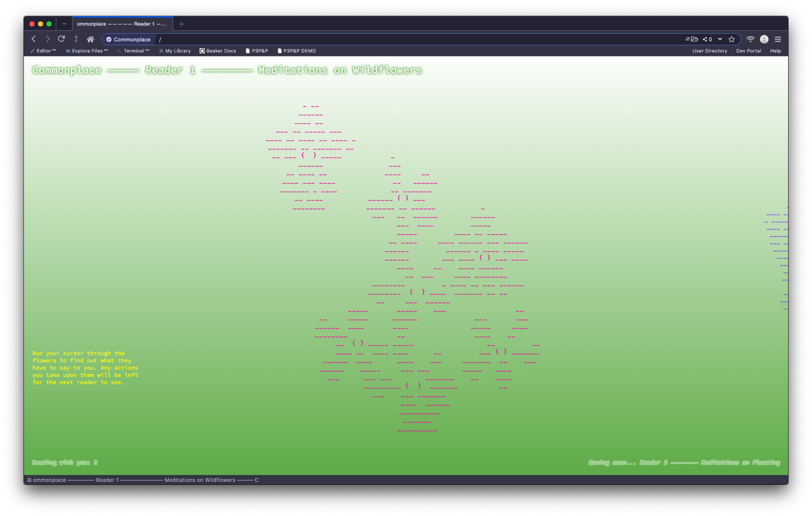Click the Commonplace site identity badge

pos(128,39)
